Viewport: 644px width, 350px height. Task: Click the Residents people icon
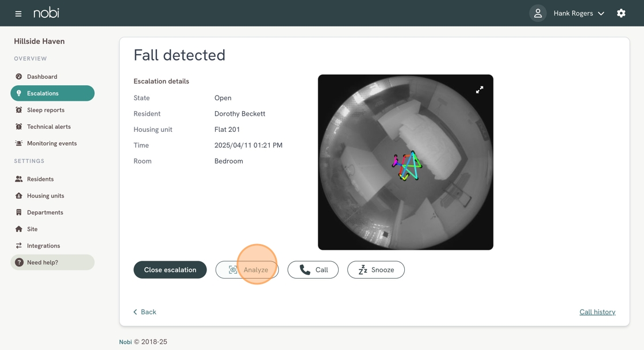tap(19, 179)
